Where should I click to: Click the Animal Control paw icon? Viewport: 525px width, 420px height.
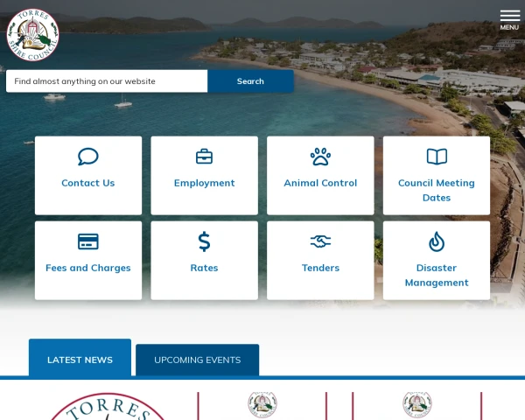pyautogui.click(x=320, y=157)
